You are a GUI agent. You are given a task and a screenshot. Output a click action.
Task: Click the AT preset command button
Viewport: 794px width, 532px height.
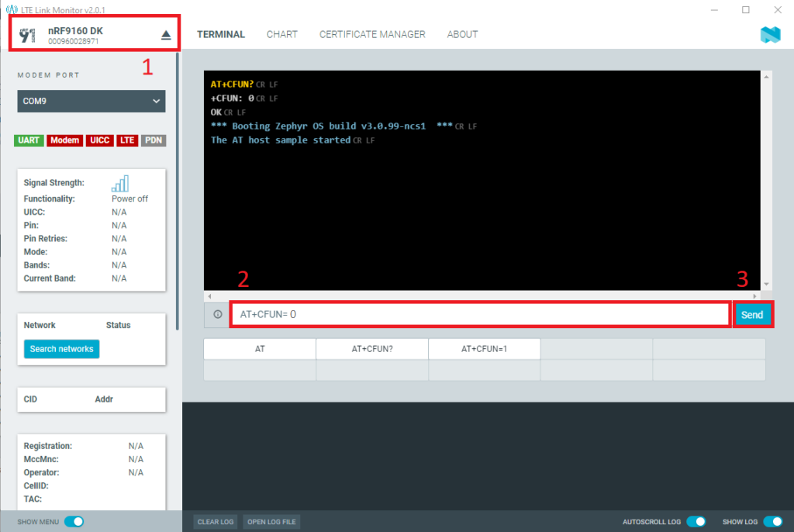pyautogui.click(x=260, y=349)
